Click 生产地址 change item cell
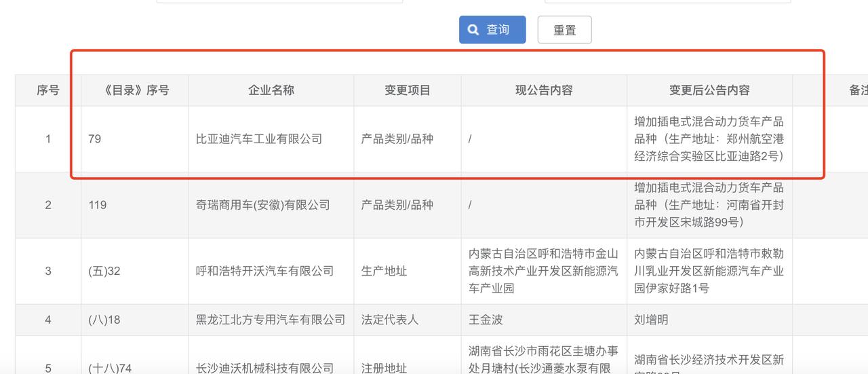 pos(408,271)
